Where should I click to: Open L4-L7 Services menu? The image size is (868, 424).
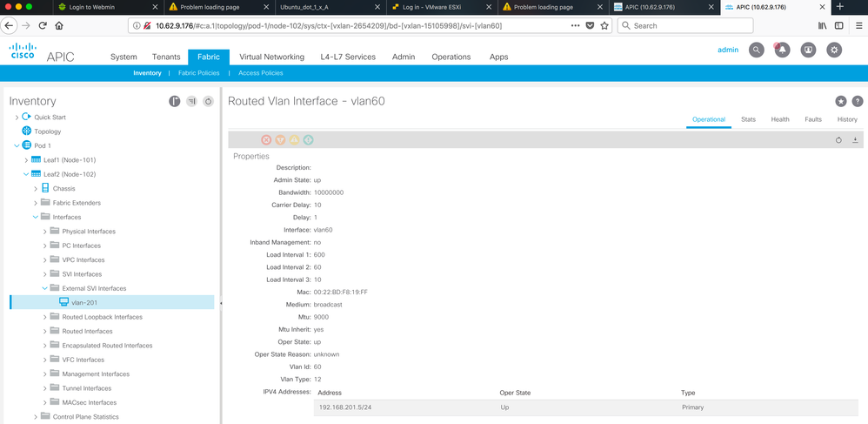click(348, 57)
